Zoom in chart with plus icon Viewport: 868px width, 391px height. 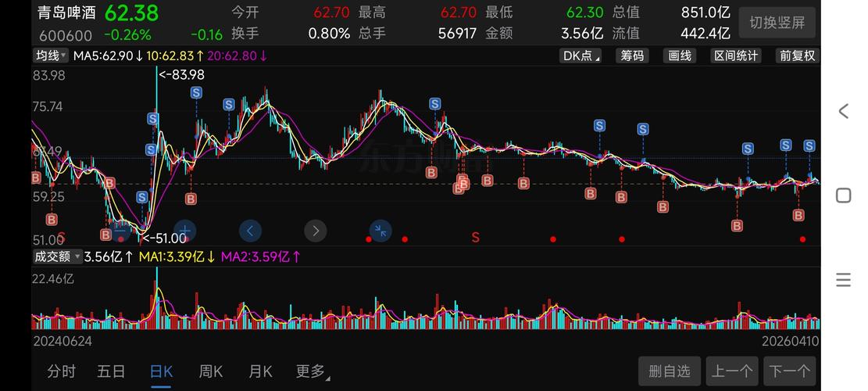coord(185,231)
